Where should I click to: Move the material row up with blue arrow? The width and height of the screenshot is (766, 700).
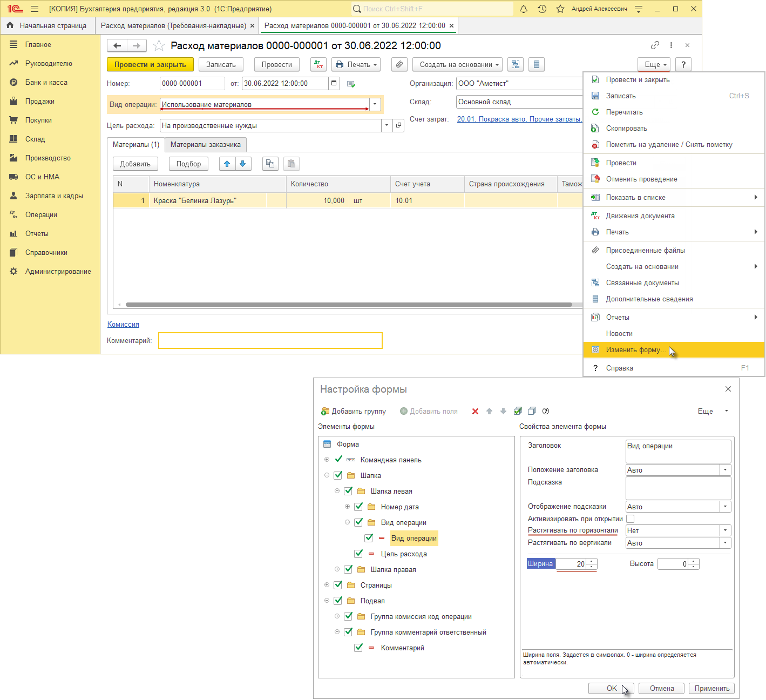tap(227, 164)
